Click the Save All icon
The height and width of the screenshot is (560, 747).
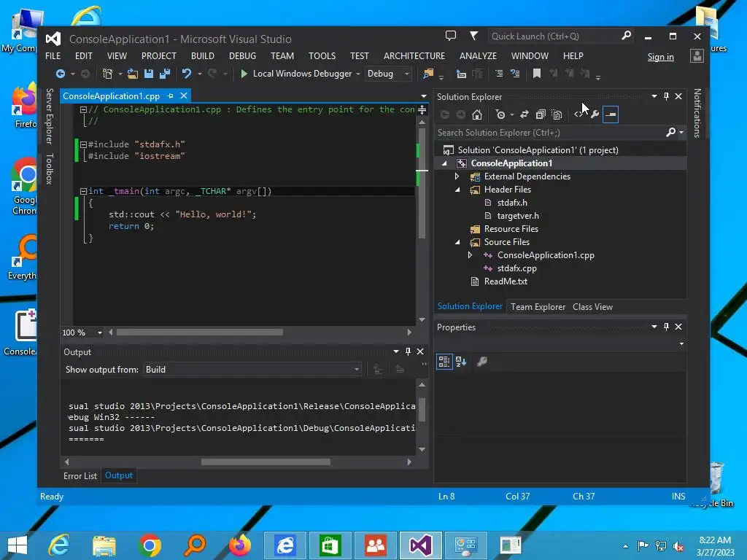coord(165,74)
